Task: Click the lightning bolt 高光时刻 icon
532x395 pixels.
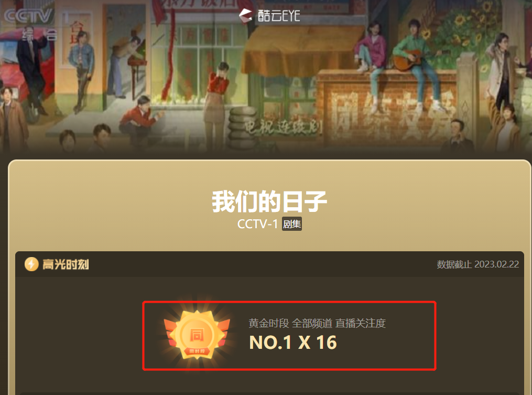Action: [x=31, y=264]
